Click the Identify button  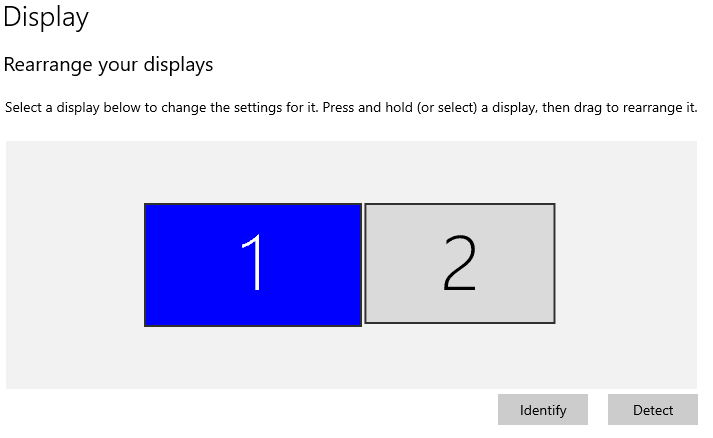click(x=543, y=410)
